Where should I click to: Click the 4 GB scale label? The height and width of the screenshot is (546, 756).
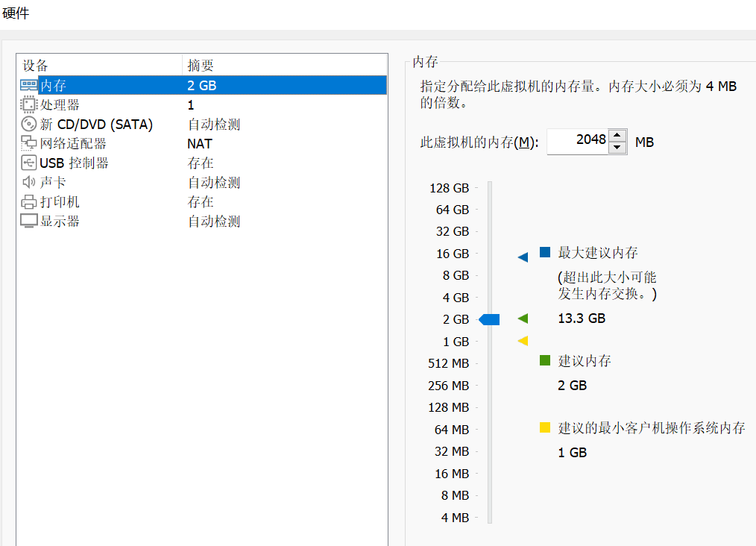coord(456,298)
